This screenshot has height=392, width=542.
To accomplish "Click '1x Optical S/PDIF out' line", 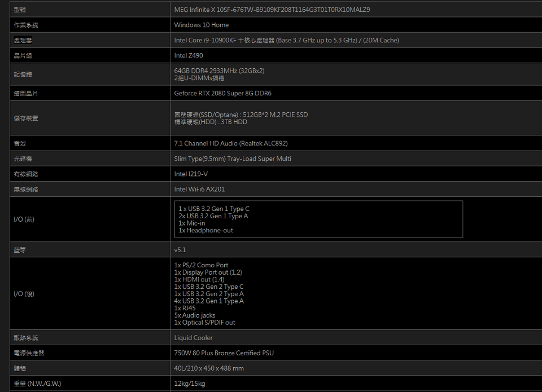I will point(204,323).
